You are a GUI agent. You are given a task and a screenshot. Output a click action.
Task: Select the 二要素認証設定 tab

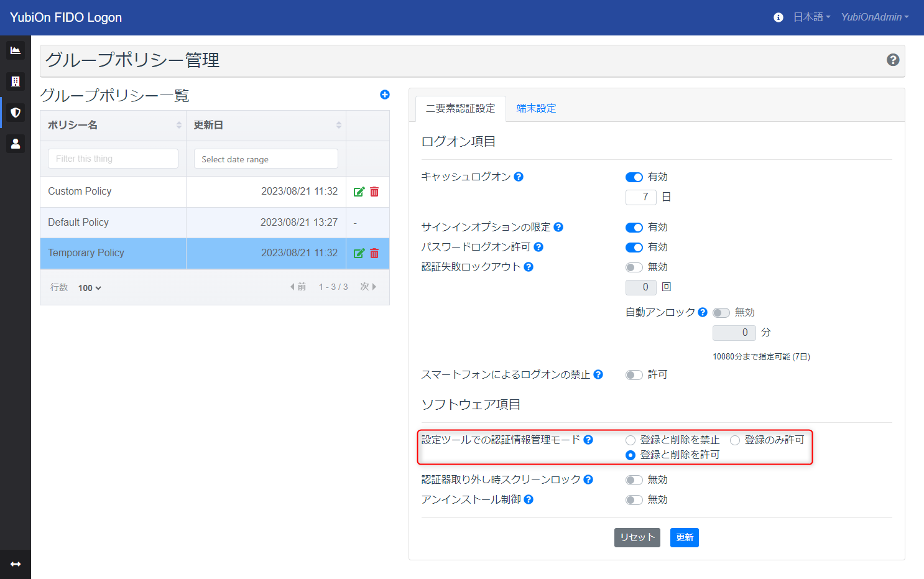(x=460, y=108)
